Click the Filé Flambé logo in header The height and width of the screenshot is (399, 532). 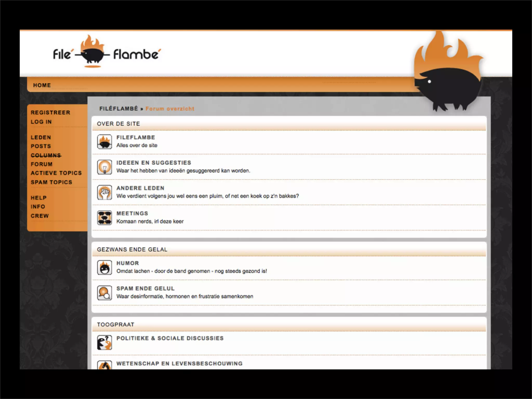tap(107, 52)
